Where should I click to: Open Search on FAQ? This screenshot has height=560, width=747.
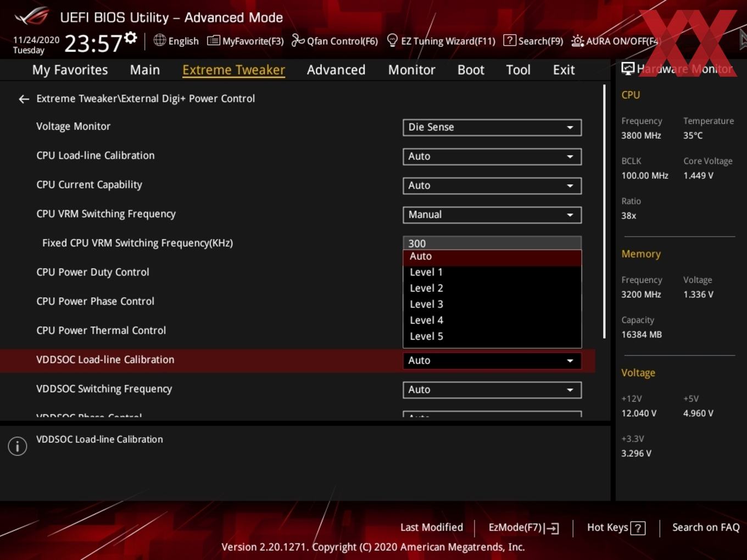tap(706, 528)
